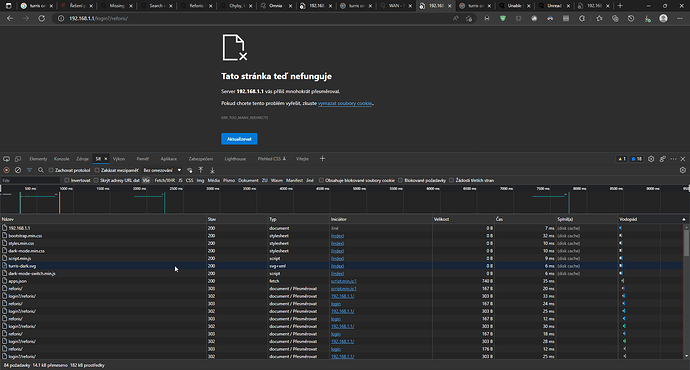Screen dimensions: 690x370
Task: Tick Skrýt adresy URL dat checkbox
Action: [x=96, y=180]
